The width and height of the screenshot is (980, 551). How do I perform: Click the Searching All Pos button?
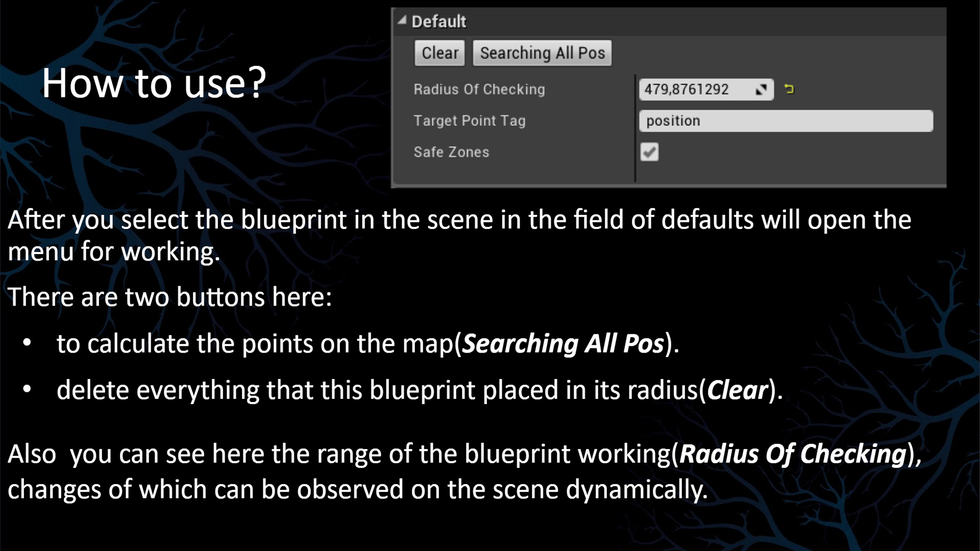pos(542,53)
